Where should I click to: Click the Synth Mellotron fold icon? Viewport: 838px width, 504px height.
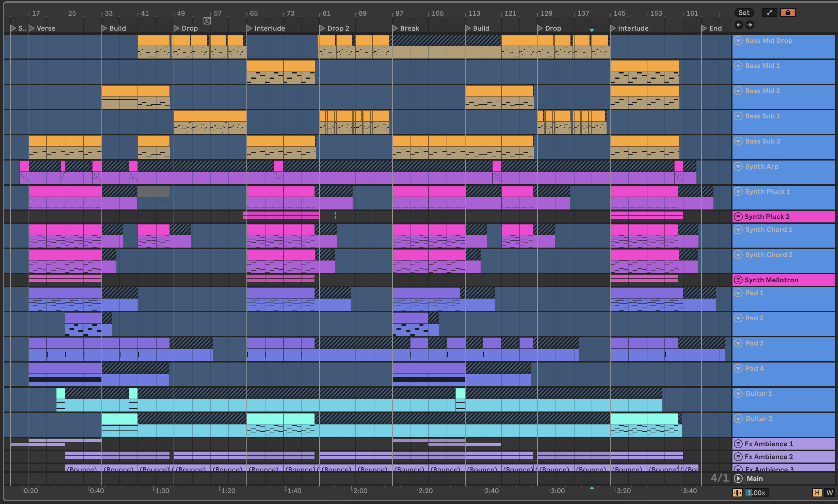[738, 280]
